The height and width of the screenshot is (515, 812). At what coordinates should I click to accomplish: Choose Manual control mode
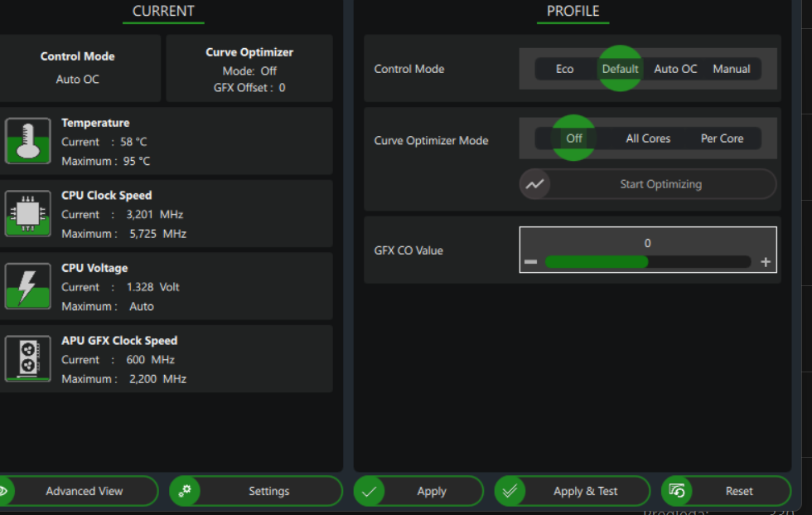732,69
